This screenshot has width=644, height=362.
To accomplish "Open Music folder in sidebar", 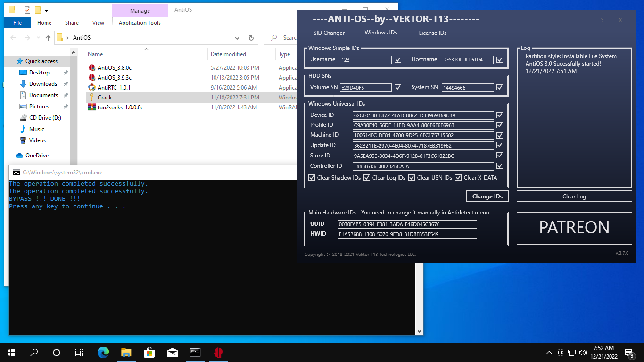I will [x=37, y=129].
